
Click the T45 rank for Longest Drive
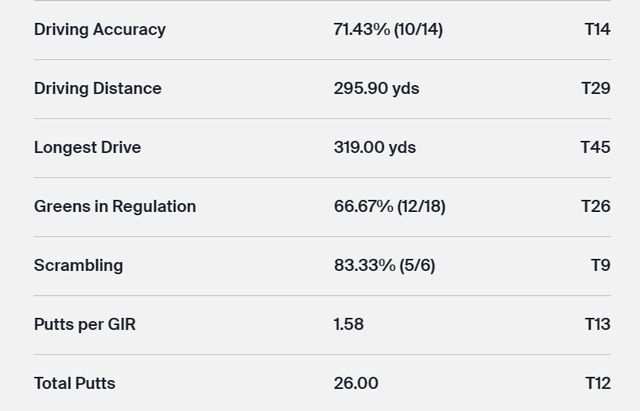coord(595,147)
